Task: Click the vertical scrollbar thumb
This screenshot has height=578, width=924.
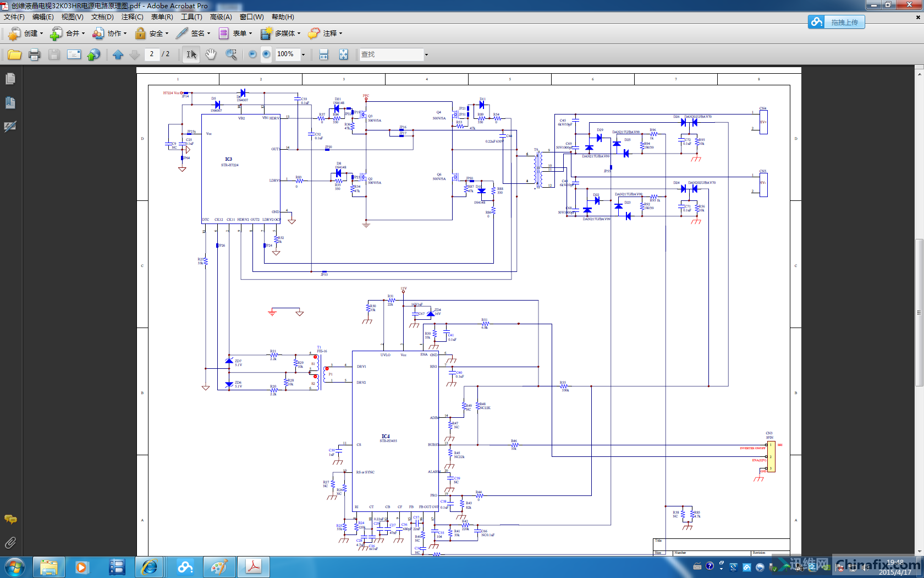Action: coord(919,313)
